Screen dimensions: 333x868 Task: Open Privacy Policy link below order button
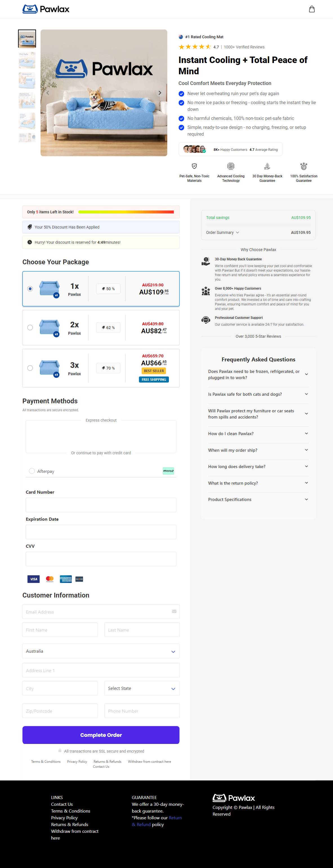click(x=77, y=762)
